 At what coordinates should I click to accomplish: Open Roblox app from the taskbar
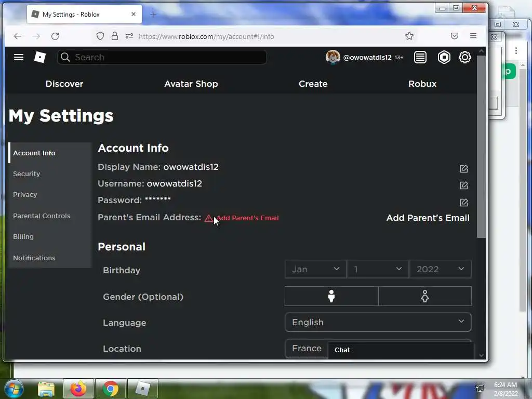click(142, 389)
